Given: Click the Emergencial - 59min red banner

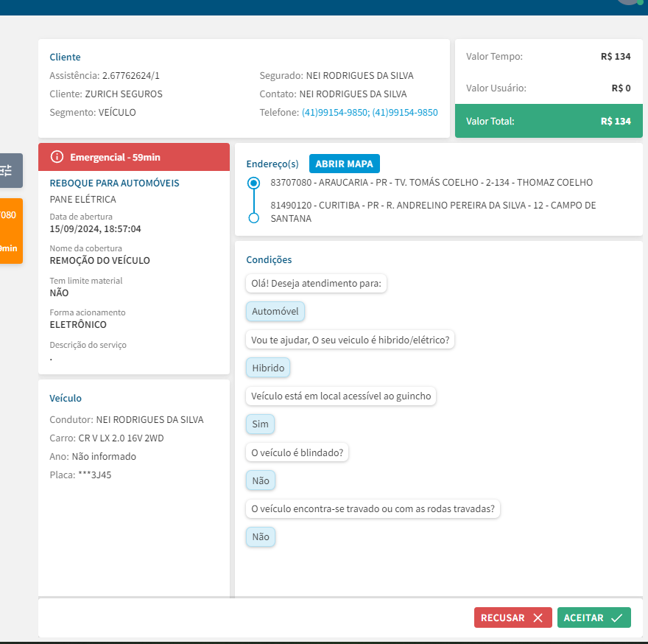Looking at the screenshot, I should tap(134, 157).
